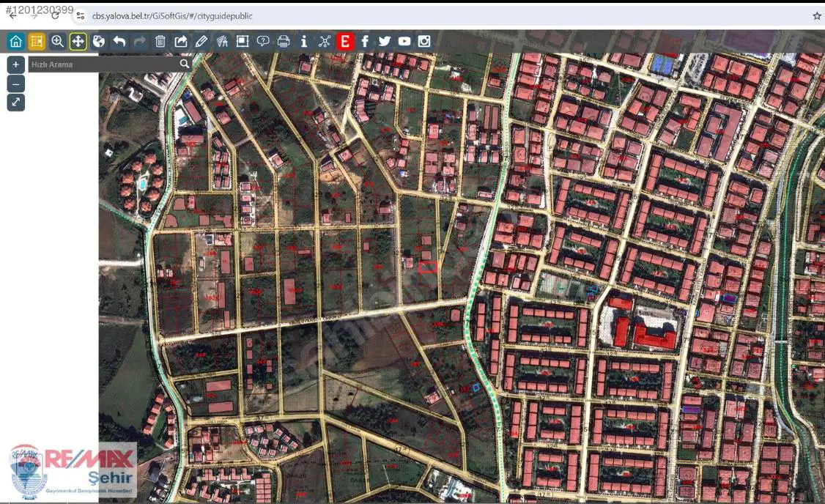Screen dimensions: 825x504
Task: Open the globe basemap tool
Action: (x=98, y=41)
